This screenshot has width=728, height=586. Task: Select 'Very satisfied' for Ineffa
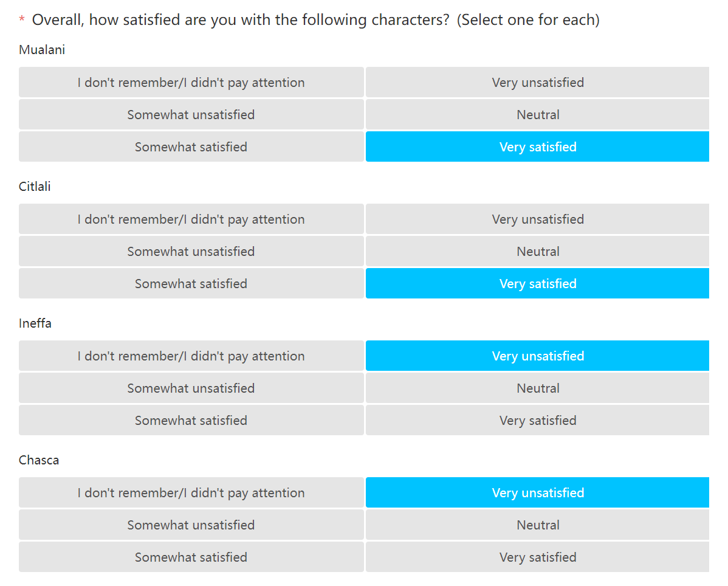click(537, 420)
